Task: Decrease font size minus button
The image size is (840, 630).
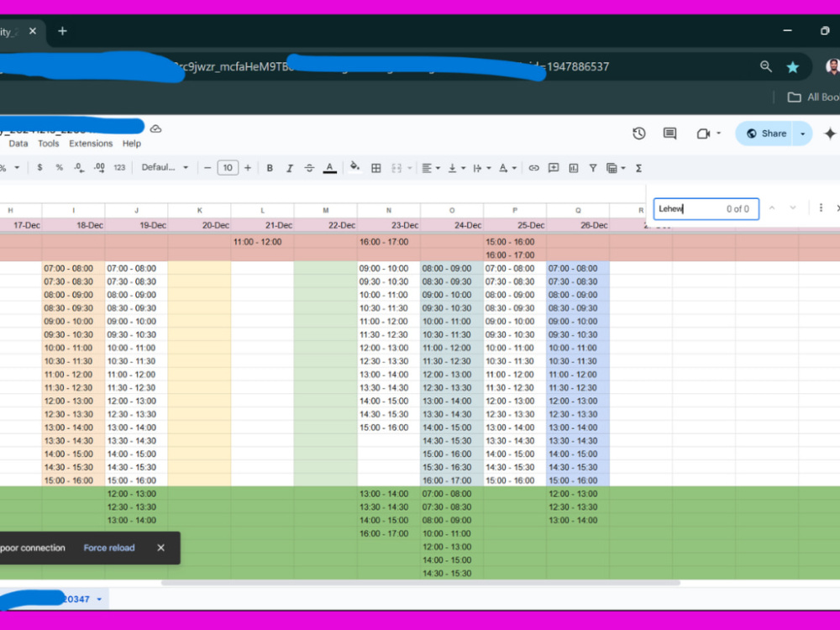Action: click(x=207, y=168)
